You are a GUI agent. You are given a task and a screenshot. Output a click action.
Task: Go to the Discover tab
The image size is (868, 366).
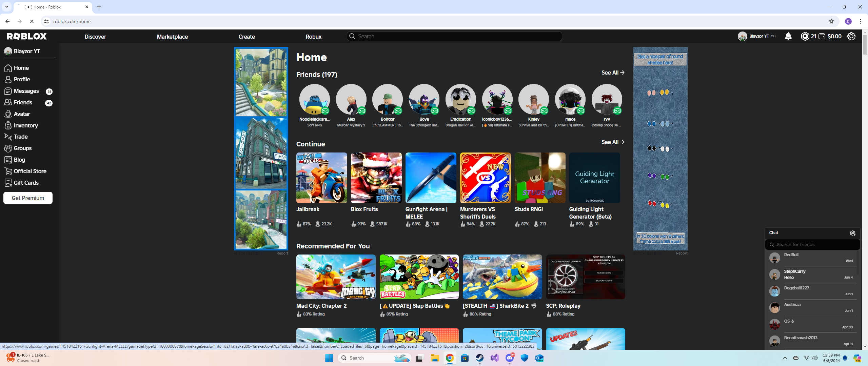[x=95, y=37]
